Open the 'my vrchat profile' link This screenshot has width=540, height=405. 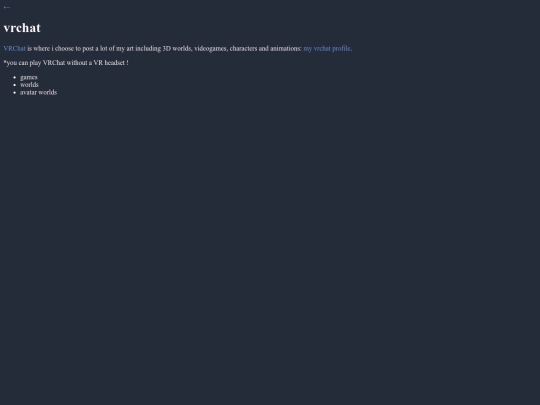click(326, 49)
